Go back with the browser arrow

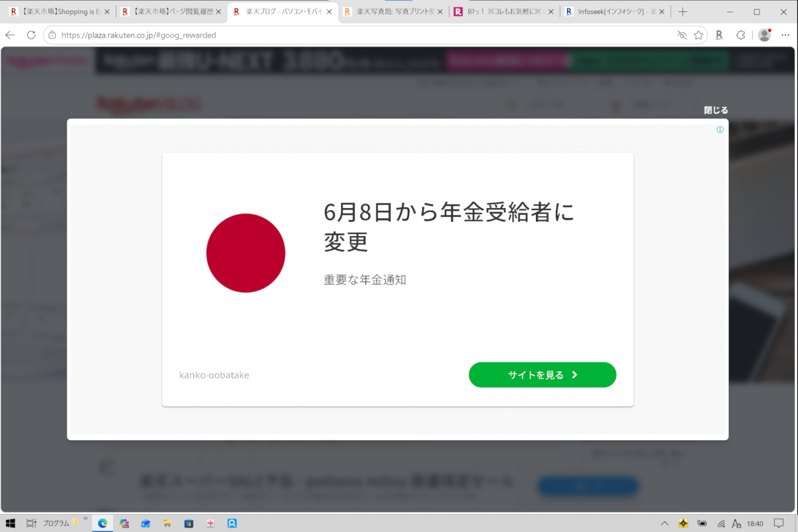tap(10, 35)
